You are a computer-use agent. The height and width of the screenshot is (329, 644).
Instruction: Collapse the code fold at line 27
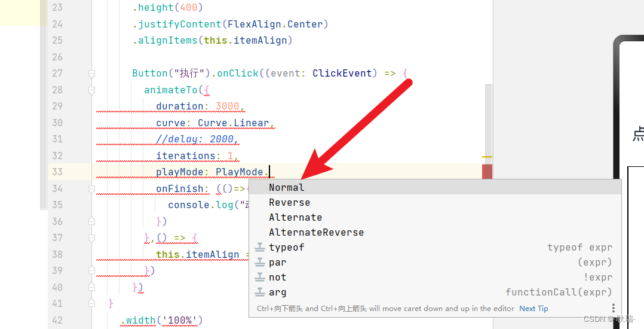[91, 74]
